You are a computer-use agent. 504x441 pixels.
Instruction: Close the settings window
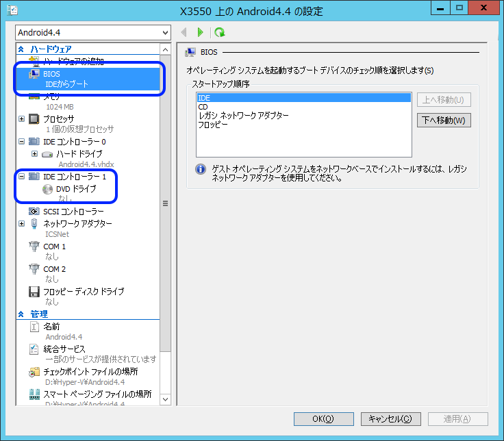[x=483, y=8]
